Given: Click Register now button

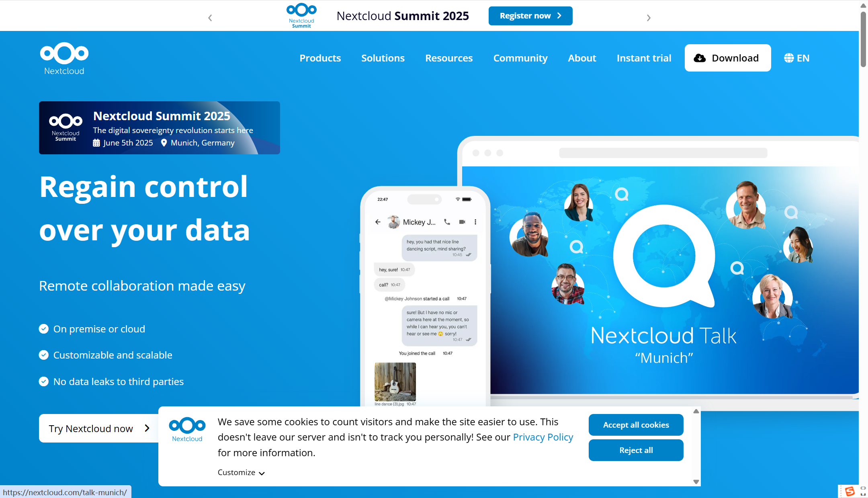Looking at the screenshot, I should click(x=530, y=16).
